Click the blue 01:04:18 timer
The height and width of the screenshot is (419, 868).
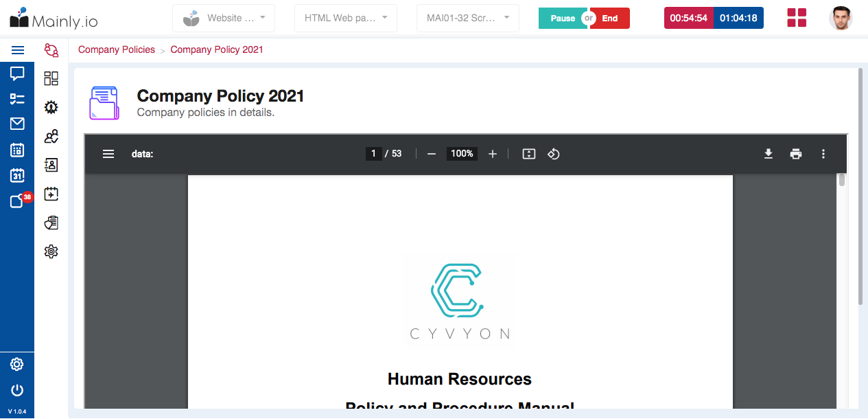pos(738,18)
